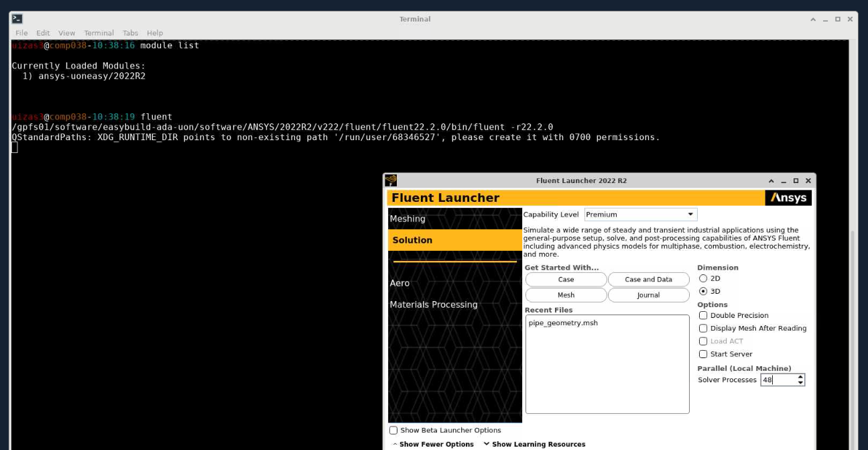Open the File menu in Terminal
The height and width of the screenshot is (450, 868).
tap(21, 33)
